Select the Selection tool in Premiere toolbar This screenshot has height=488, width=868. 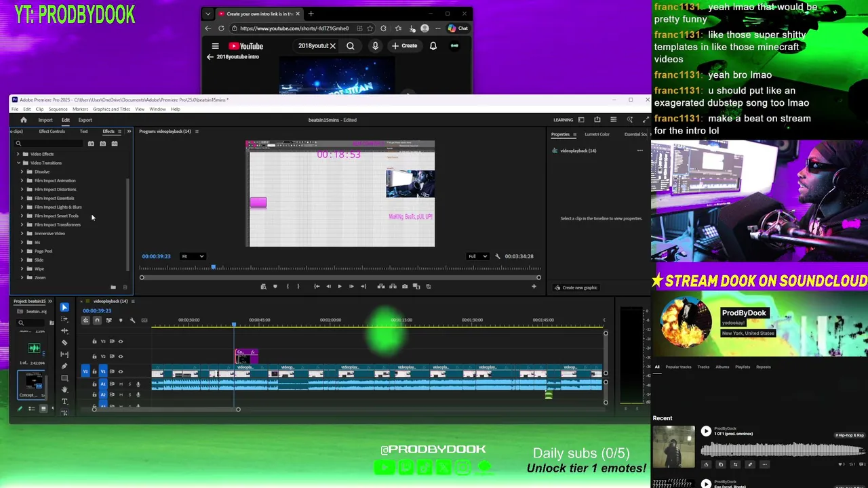pos(64,307)
